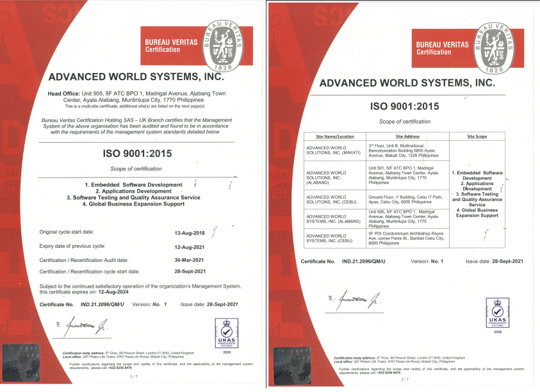Screen dimensions: 540x392
Task: Click the 'Site Address' table header
Action: point(407,136)
